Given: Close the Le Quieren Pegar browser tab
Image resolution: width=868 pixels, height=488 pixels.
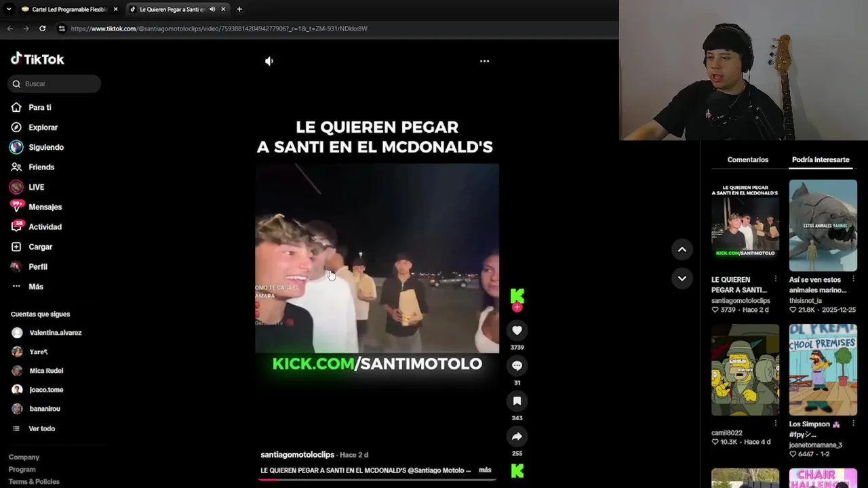Looking at the screenshot, I should [x=223, y=9].
